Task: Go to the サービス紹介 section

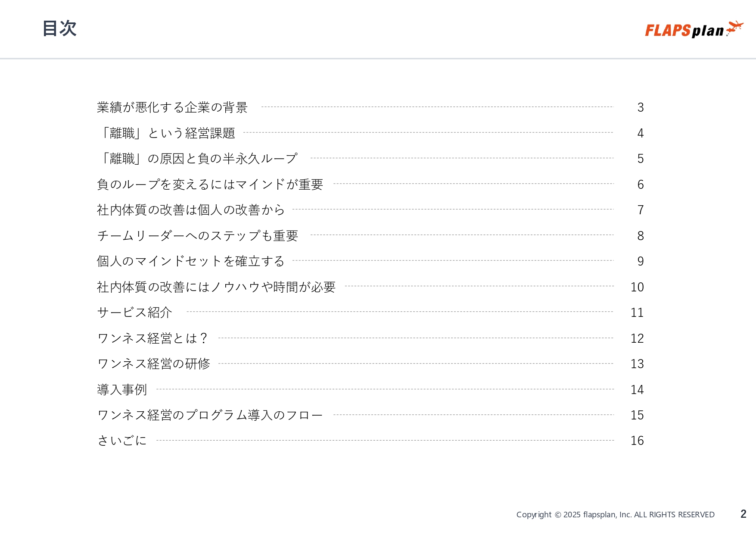Action: (135, 313)
